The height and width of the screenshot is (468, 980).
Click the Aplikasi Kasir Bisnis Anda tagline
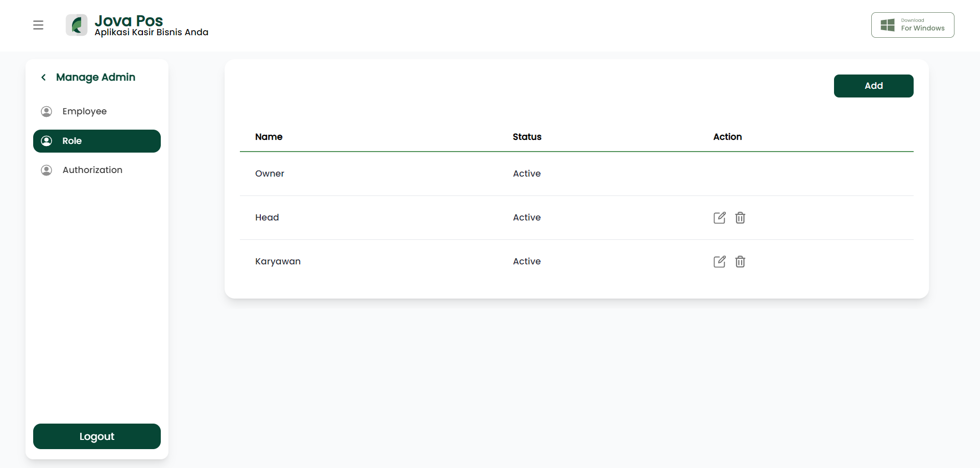click(151, 32)
